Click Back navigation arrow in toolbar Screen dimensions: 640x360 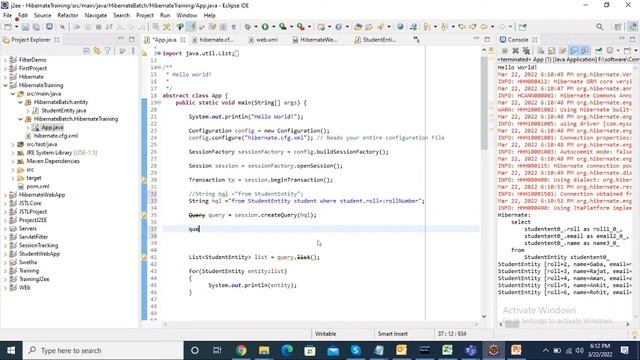coord(484,27)
